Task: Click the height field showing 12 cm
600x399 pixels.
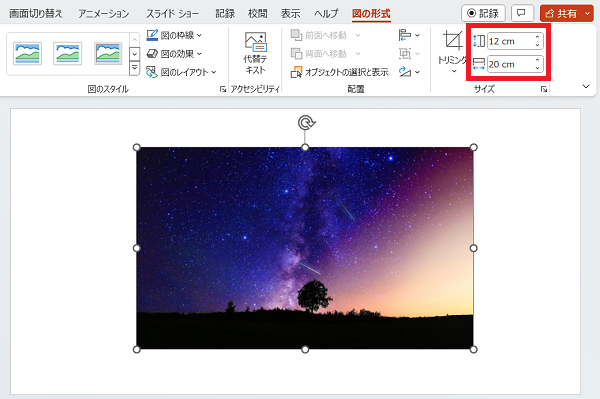Action: click(x=510, y=41)
